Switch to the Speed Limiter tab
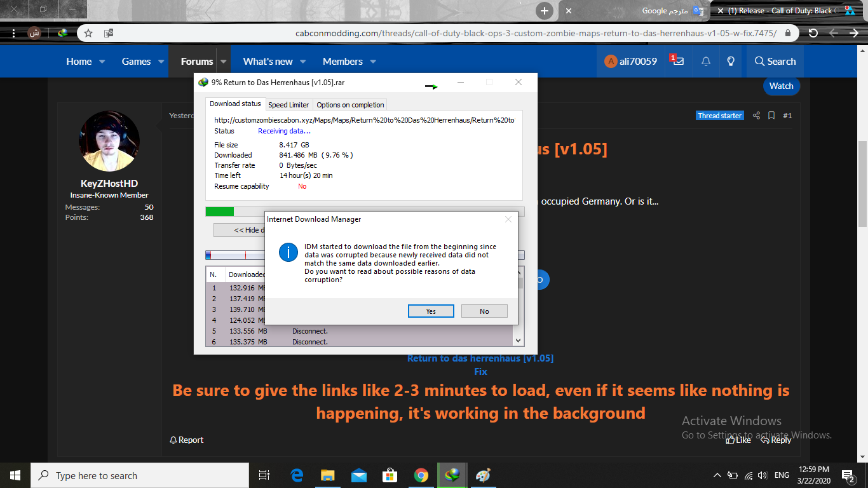The image size is (868, 488). [x=288, y=105]
